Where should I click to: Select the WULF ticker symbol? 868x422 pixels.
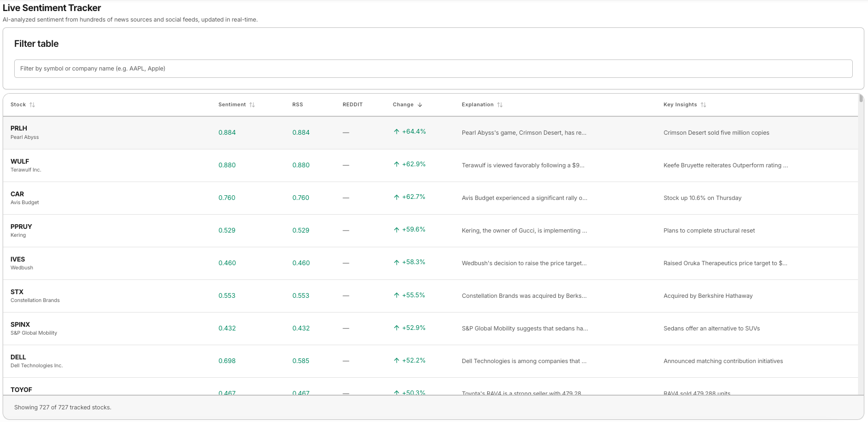[x=20, y=162]
